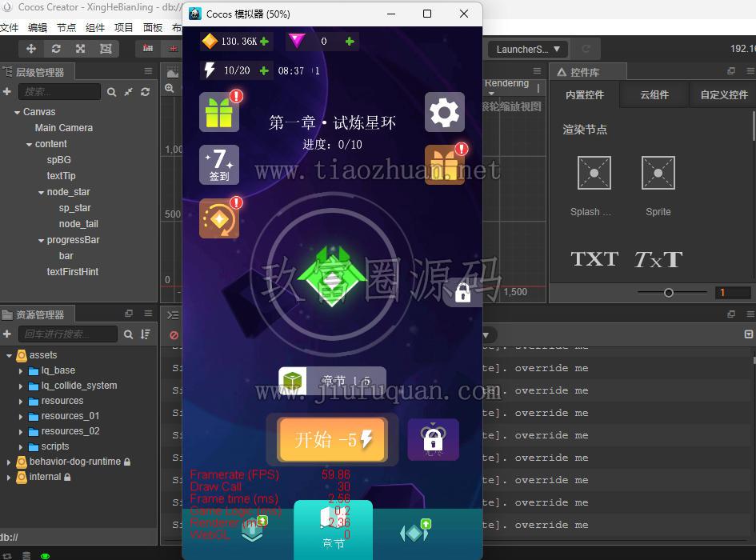756x560 pixels.
Task: Collapse the assets root folder
Action: click(x=9, y=355)
